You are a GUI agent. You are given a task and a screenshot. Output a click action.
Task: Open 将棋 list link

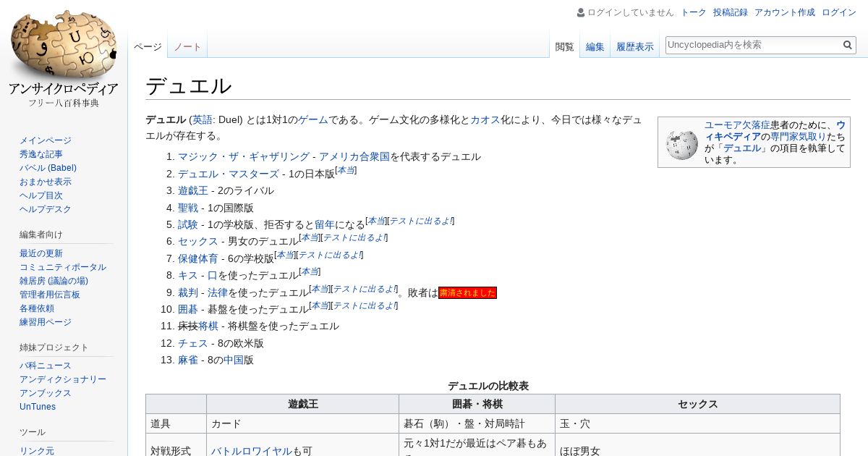(x=208, y=326)
